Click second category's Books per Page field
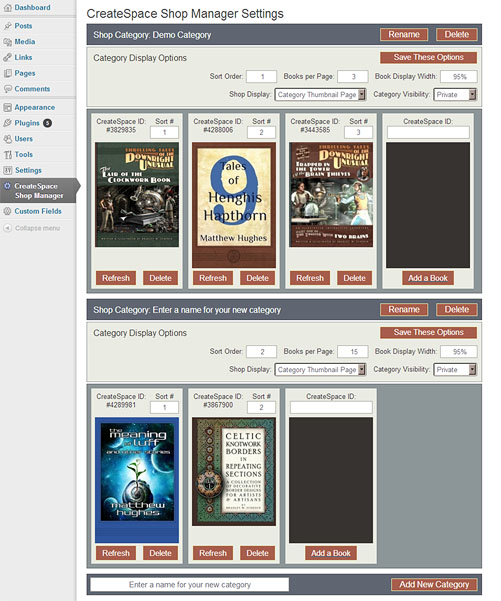 (353, 352)
